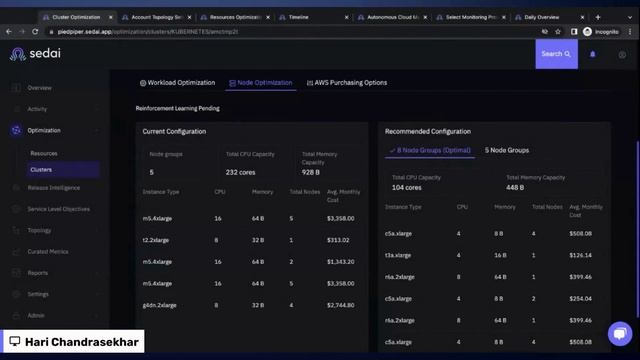Expand the Settings sidebar chevron

tap(97, 294)
